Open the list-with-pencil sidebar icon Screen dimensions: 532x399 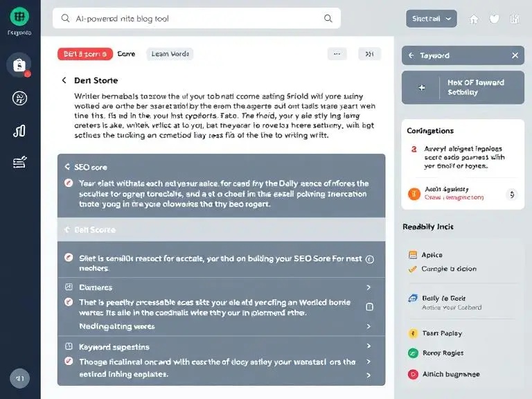pyautogui.click(x=19, y=162)
